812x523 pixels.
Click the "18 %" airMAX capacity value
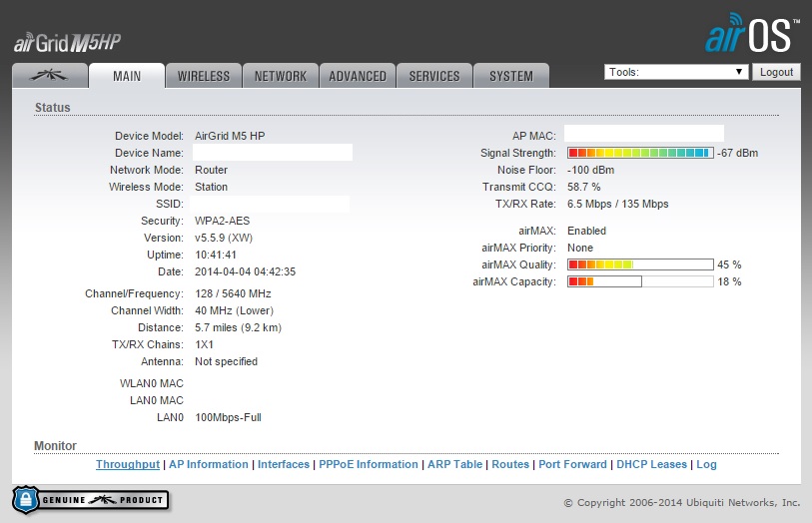(729, 281)
